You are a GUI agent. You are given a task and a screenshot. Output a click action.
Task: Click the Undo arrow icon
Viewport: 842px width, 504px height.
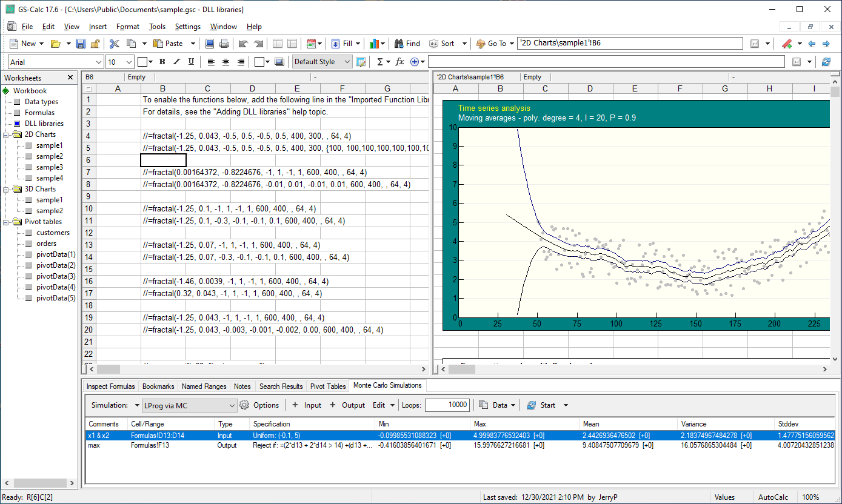click(243, 44)
